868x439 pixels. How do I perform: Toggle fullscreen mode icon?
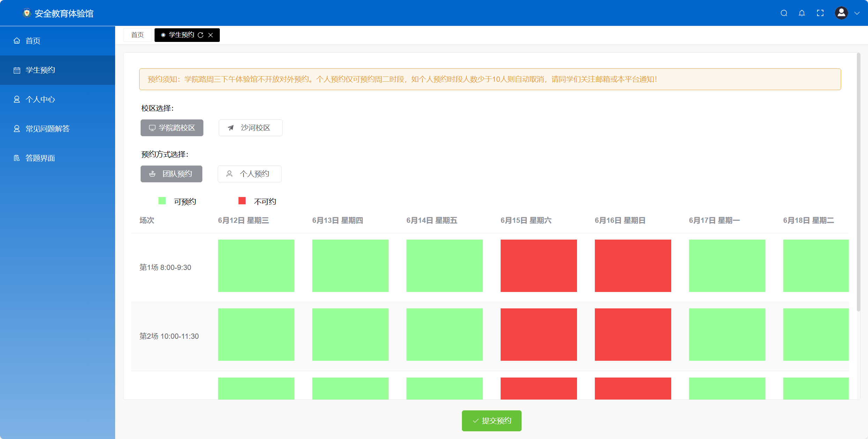[x=820, y=13]
